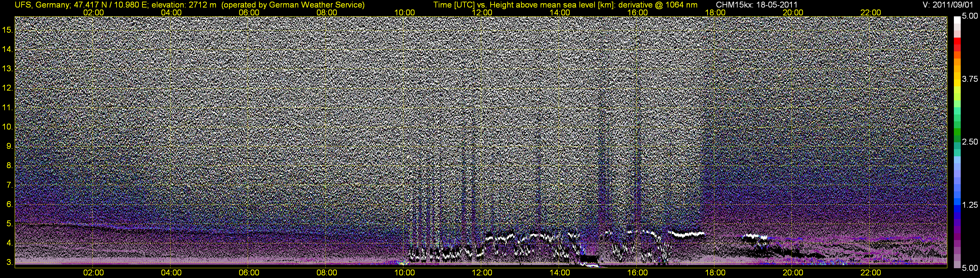Click the 18:00 label on the top time axis

click(x=715, y=12)
